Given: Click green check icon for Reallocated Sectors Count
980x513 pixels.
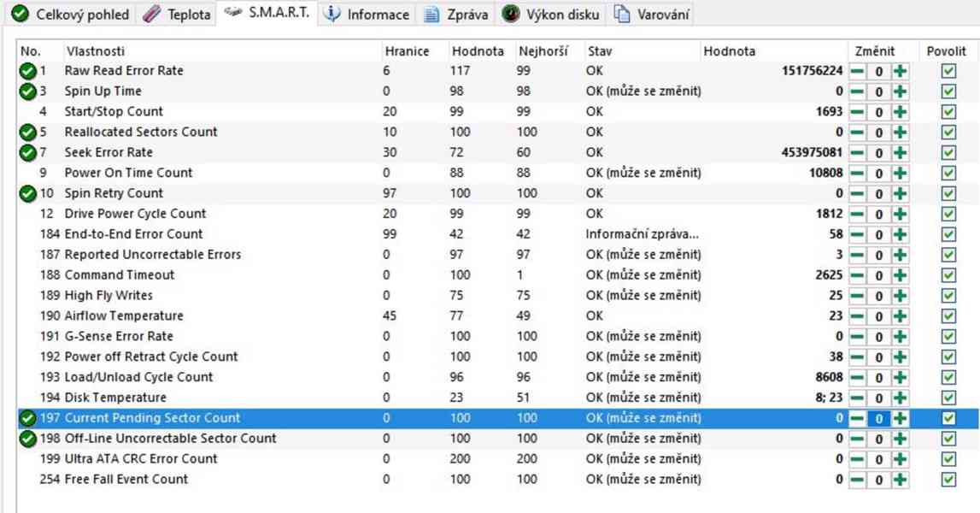Looking at the screenshot, I should tap(27, 133).
